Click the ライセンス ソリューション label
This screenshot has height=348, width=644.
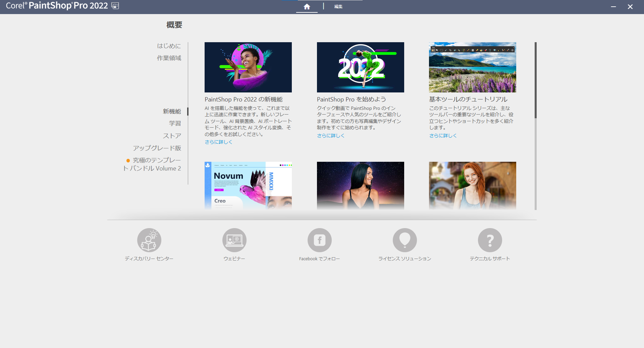coord(405,259)
